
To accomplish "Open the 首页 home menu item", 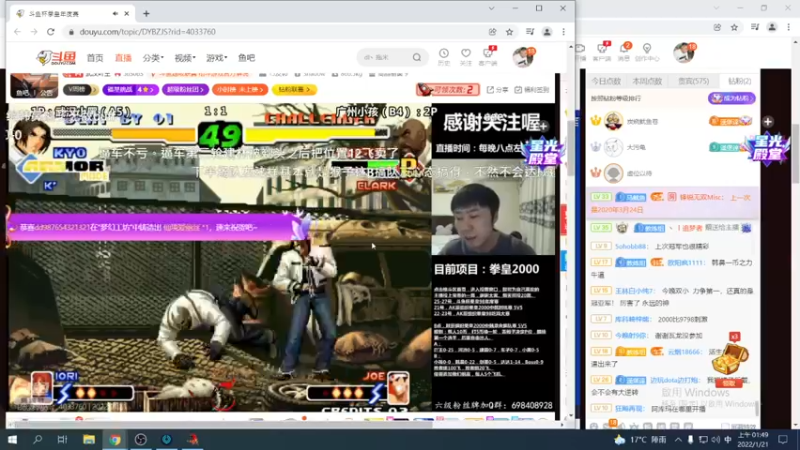I will pyautogui.click(x=95, y=58).
